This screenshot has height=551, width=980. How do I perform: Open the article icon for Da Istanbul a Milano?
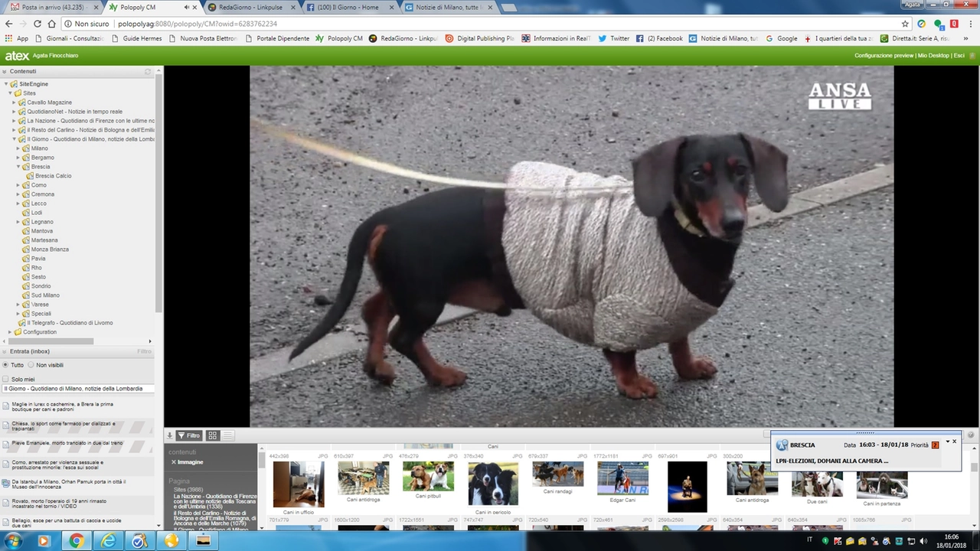6,482
